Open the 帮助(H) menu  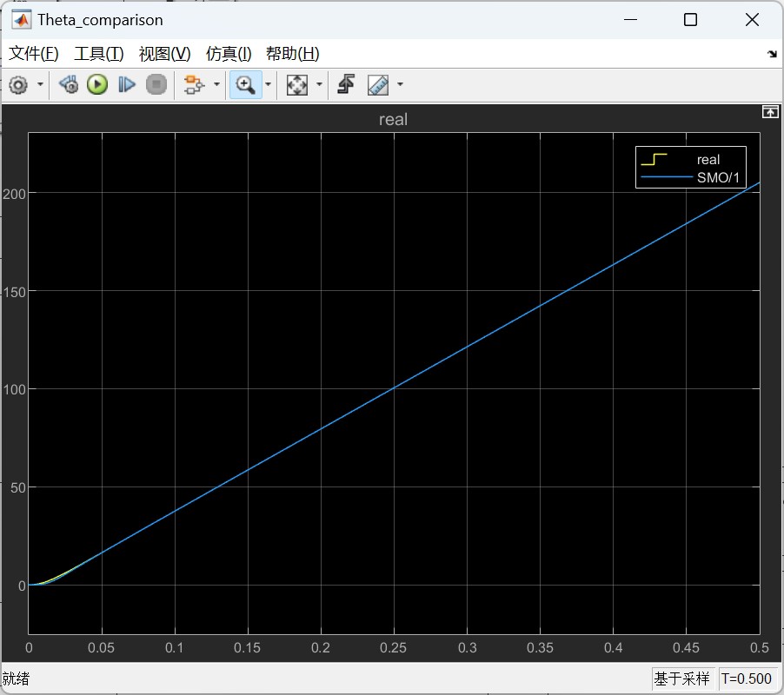(293, 54)
